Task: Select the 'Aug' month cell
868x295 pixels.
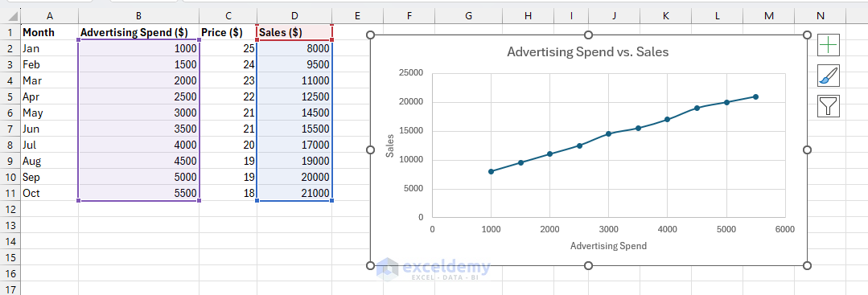Action: [x=50, y=161]
